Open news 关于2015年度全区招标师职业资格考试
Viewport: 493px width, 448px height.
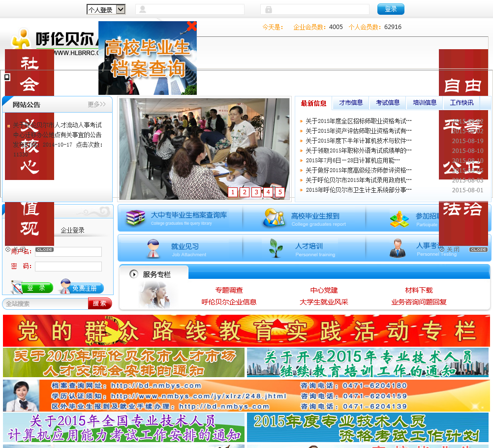358,121
